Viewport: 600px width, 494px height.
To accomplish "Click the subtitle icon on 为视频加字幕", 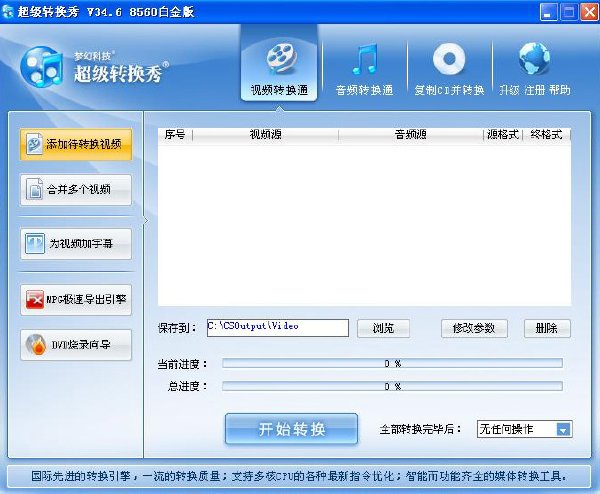I will coord(35,244).
